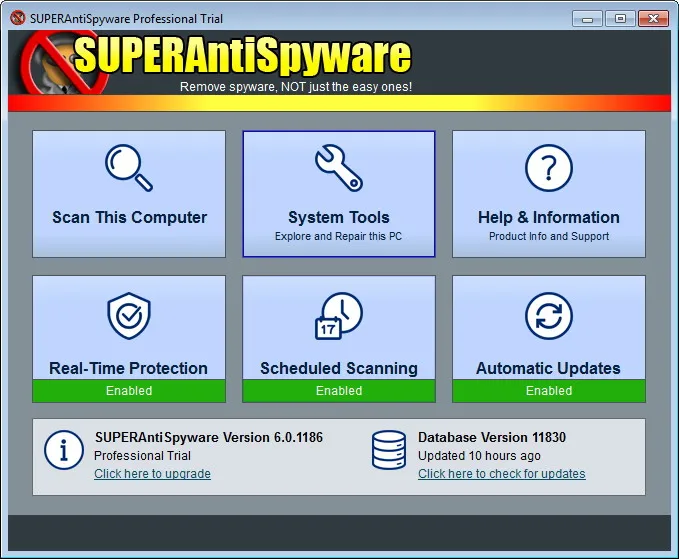The image size is (679, 559).
Task: Click the wrench System Tools icon
Action: 339,168
